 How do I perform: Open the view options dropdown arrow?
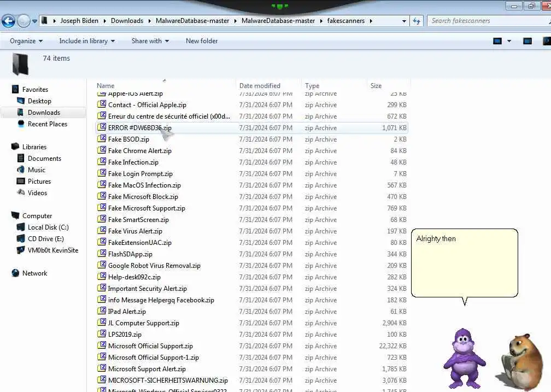click(x=509, y=41)
